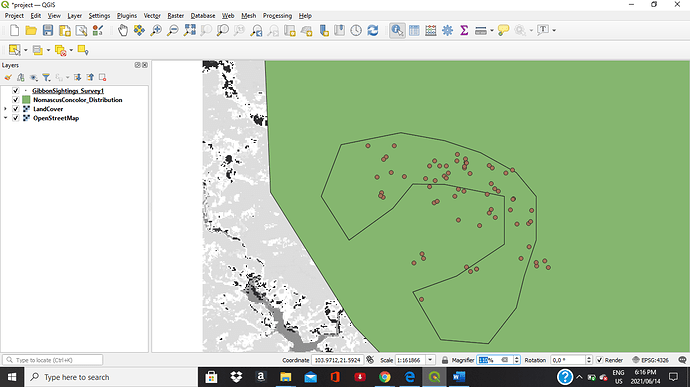690x387 pixels.
Task: Activate the Identify Features tool
Action: pyautogui.click(x=397, y=30)
